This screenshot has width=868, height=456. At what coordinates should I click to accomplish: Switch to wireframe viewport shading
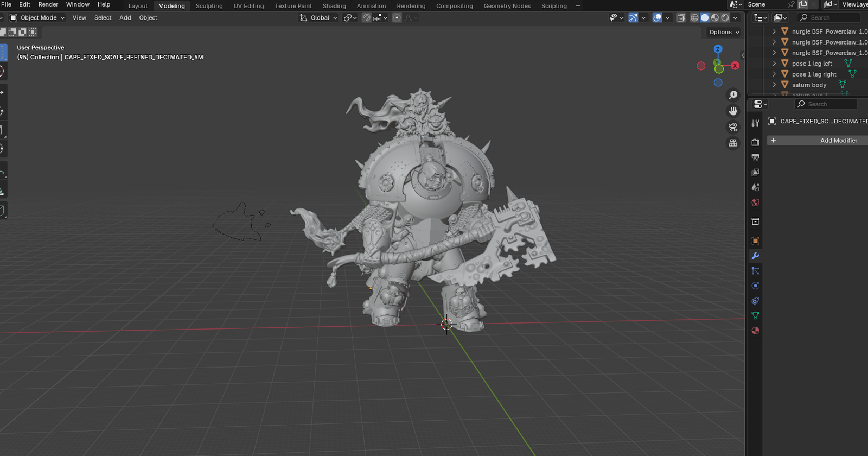pyautogui.click(x=694, y=18)
